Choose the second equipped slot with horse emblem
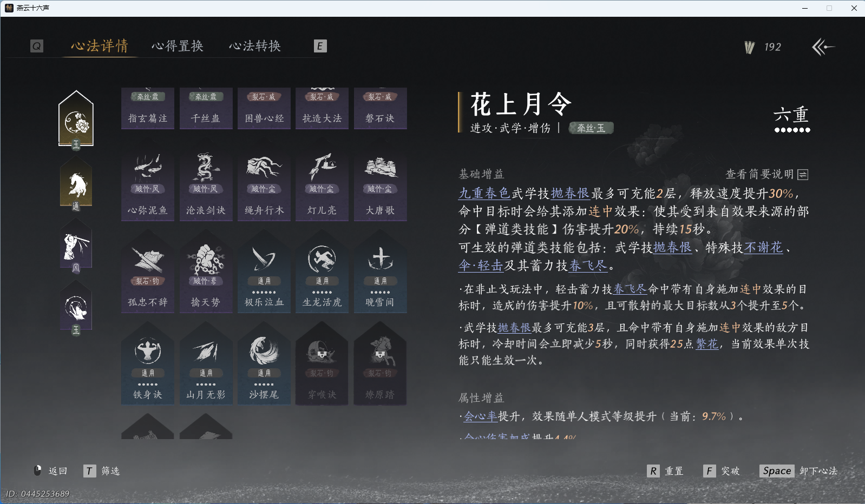Image resolution: width=865 pixels, height=504 pixels. point(76,184)
